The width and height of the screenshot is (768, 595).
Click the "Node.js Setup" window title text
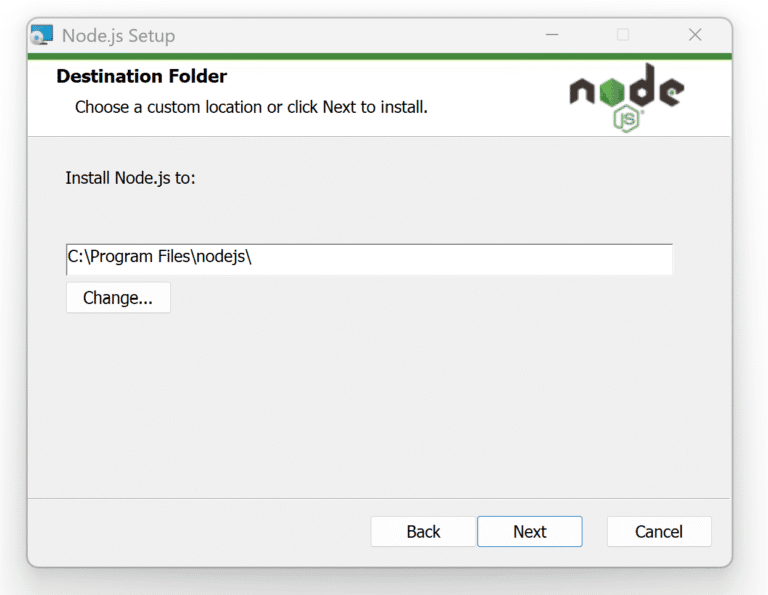pyautogui.click(x=118, y=36)
